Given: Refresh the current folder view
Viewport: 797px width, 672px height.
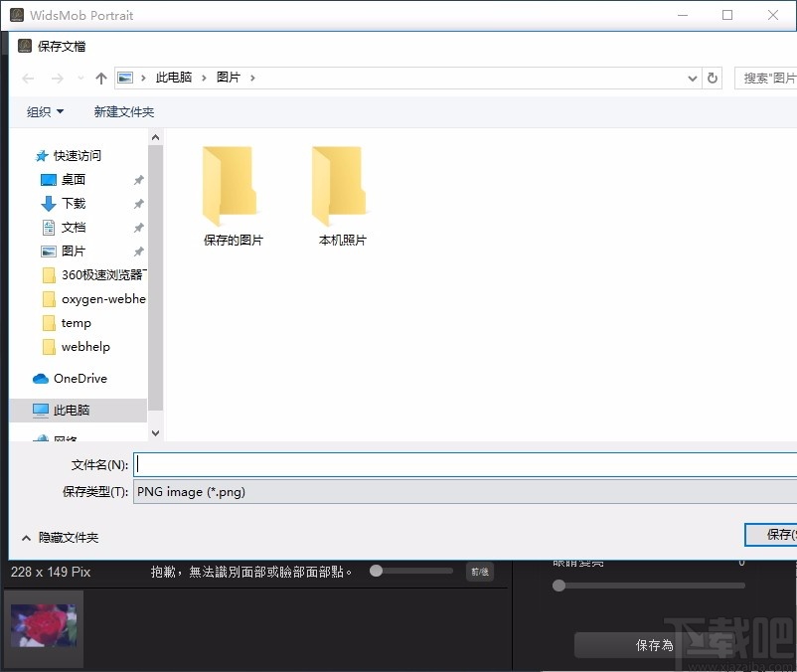Looking at the screenshot, I should click(713, 79).
